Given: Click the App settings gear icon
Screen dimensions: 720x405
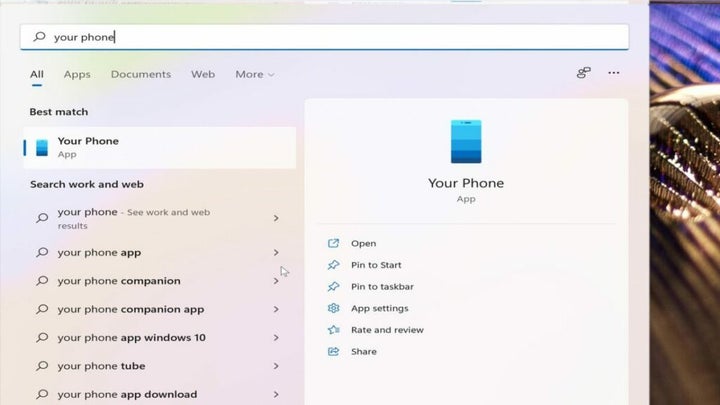Looking at the screenshot, I should [333, 309].
